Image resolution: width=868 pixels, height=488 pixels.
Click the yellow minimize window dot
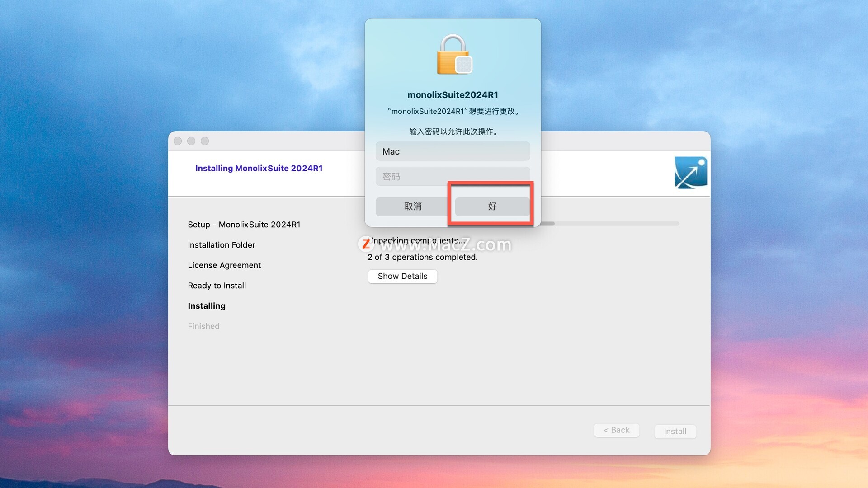pos(191,141)
